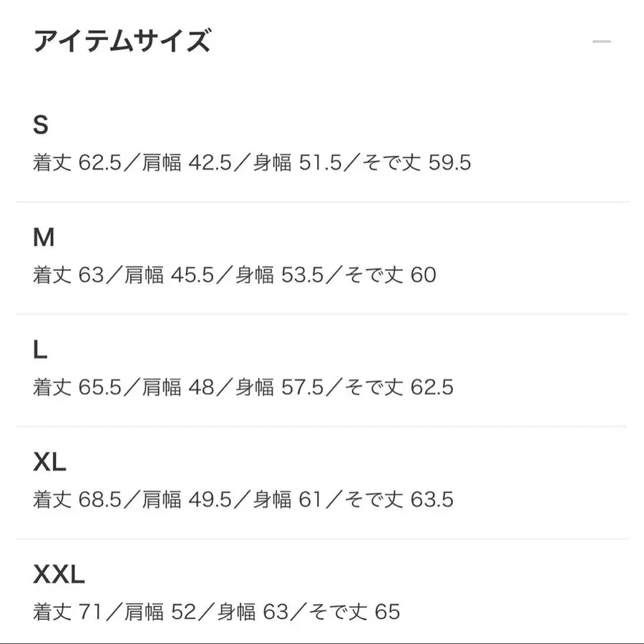Select the S size label
This screenshot has width=644, height=644.
click(x=41, y=125)
